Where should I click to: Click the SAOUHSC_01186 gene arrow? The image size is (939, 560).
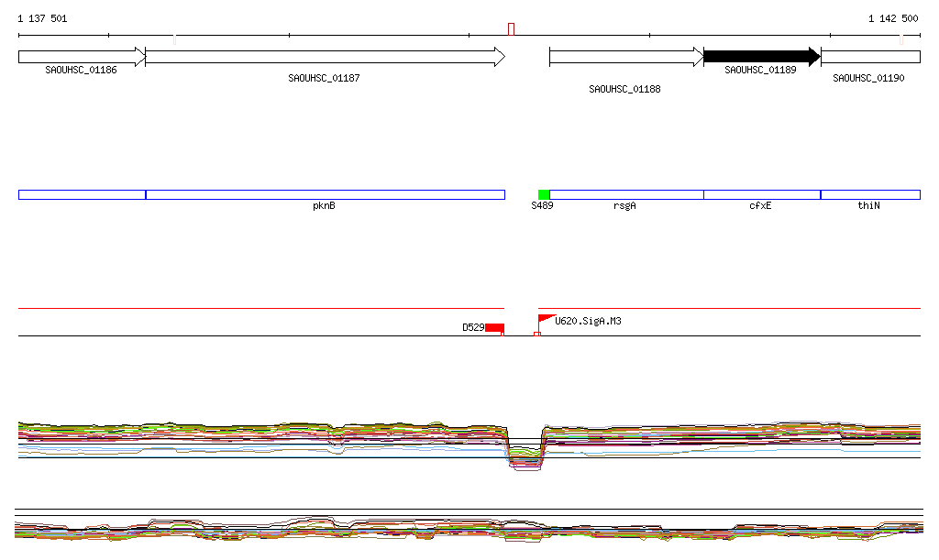tap(82, 57)
